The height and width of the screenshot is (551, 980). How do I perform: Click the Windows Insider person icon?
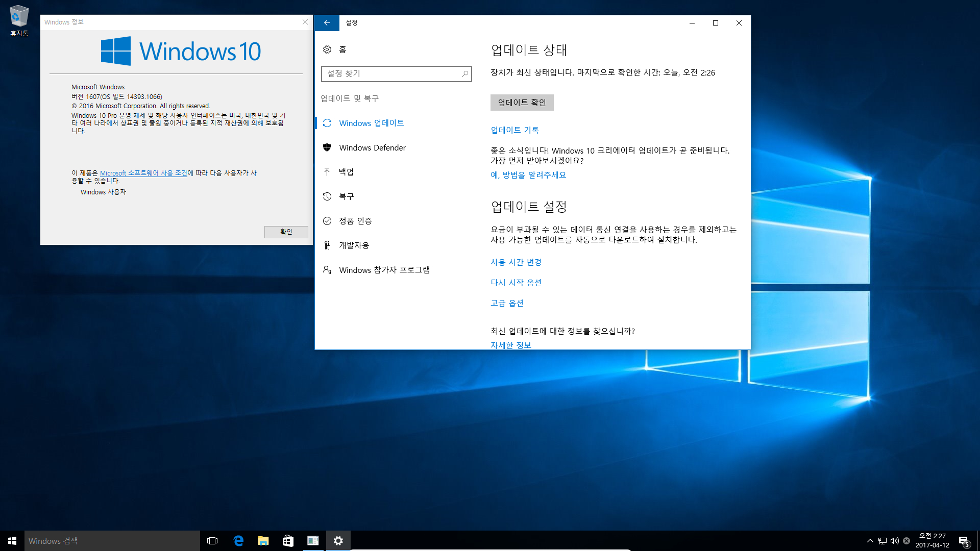(x=327, y=270)
